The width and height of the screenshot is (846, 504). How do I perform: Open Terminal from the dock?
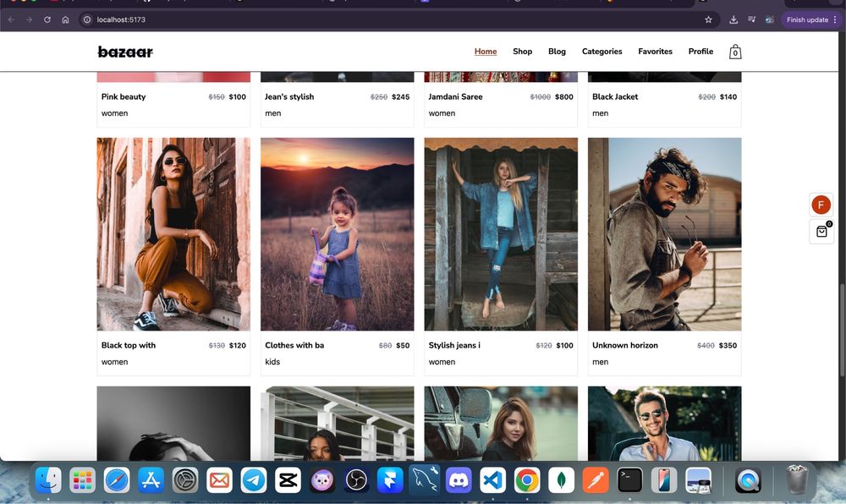pyautogui.click(x=629, y=479)
